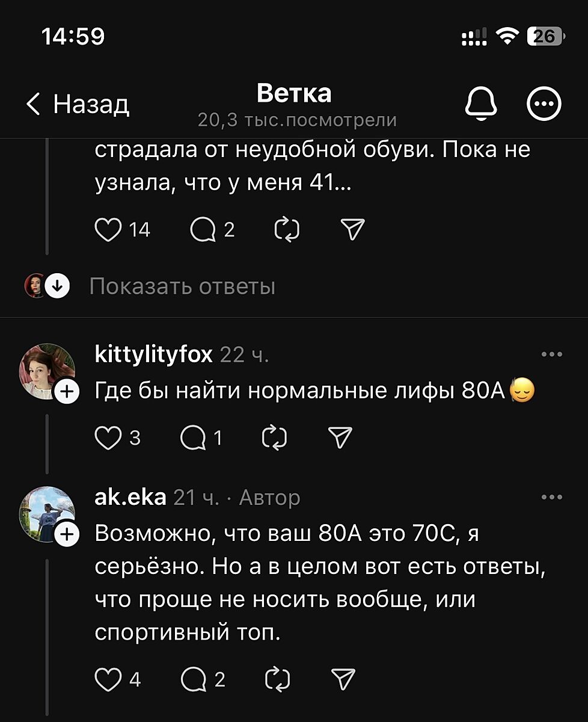
Task: Open replies on kittylityfox comment
Action: 194,438
